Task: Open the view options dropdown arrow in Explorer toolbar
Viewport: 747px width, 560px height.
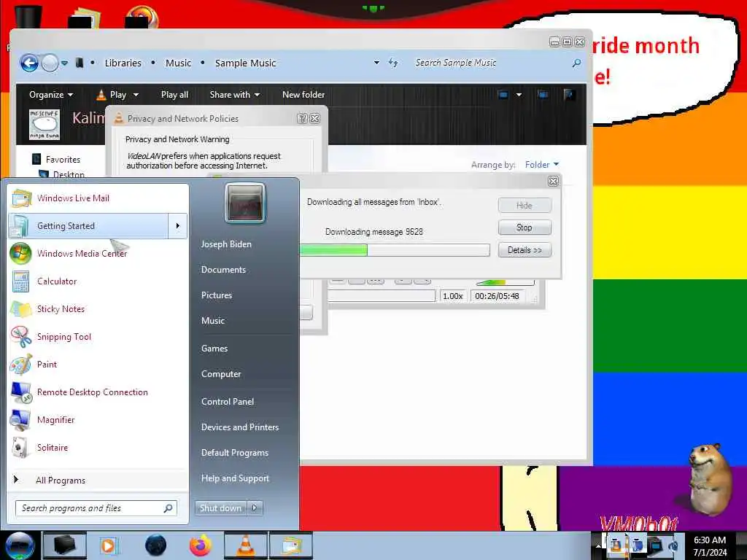Action: [x=519, y=94]
